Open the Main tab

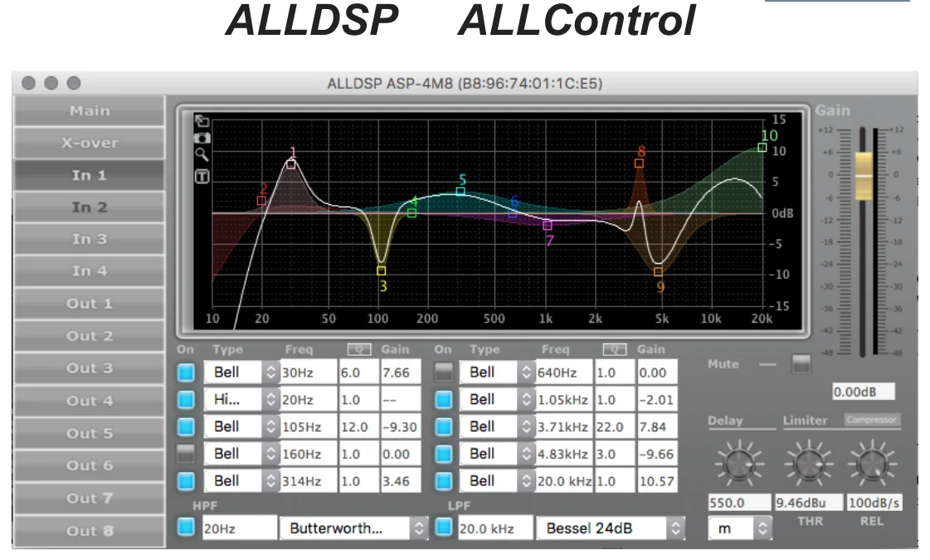coord(89,111)
